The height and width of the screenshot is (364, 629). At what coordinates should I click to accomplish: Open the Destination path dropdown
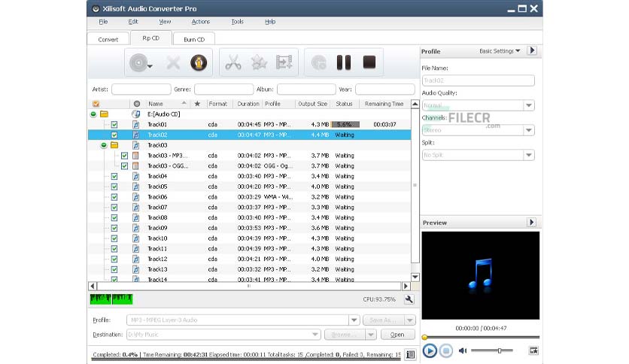tap(315, 335)
